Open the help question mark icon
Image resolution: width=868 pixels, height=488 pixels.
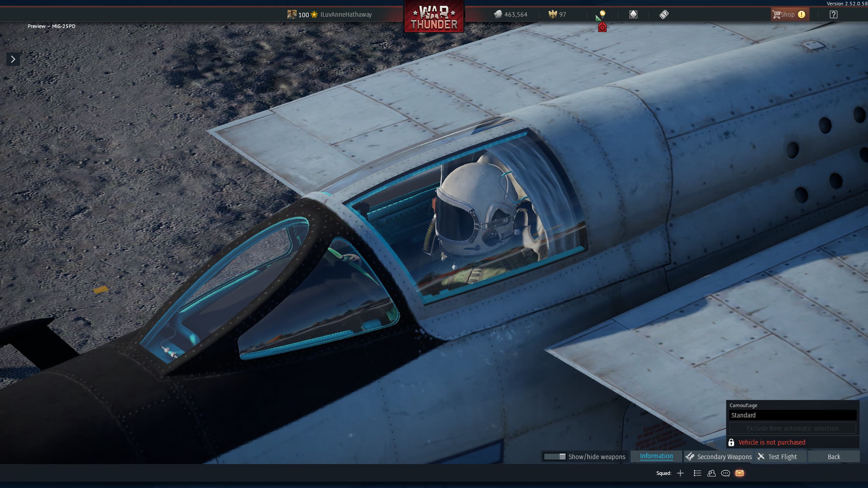coord(833,14)
